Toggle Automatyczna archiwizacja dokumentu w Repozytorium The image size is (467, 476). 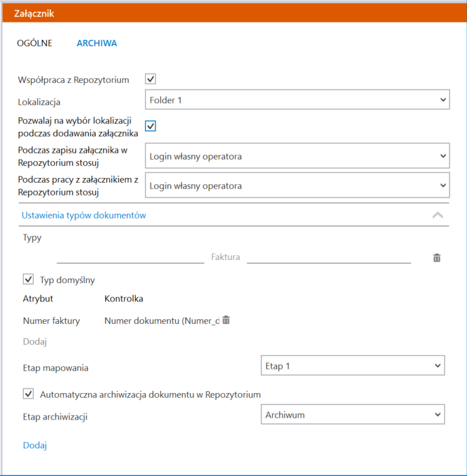pyautogui.click(x=29, y=394)
